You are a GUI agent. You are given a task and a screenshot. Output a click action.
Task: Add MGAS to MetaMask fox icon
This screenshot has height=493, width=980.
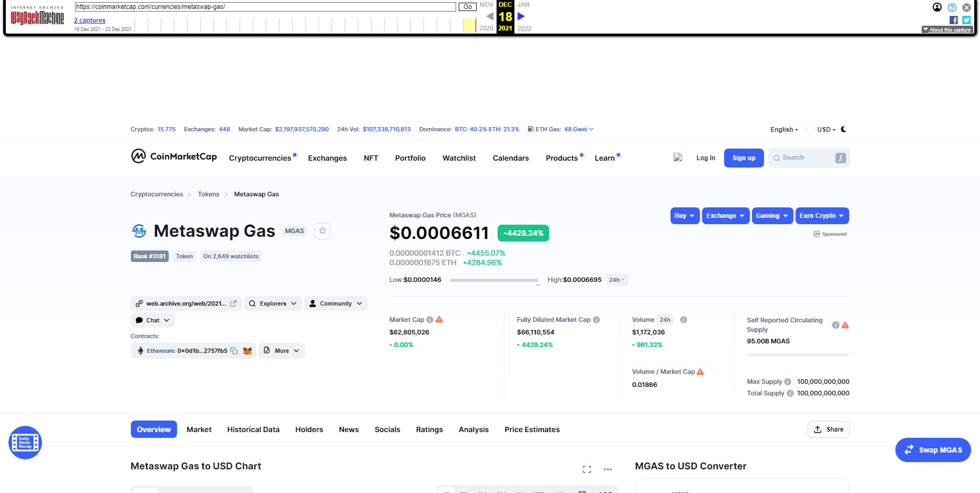point(247,351)
